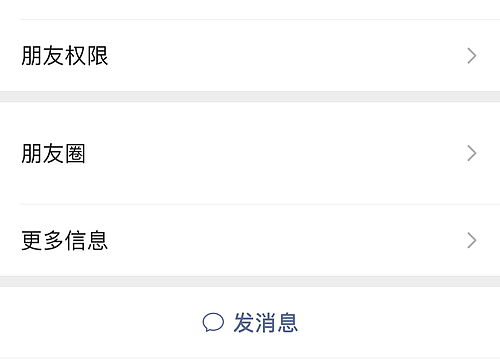Viewport: 500px width, 360px height.
Task: Open the 朋友权限 menu entry
Action: pos(250,56)
